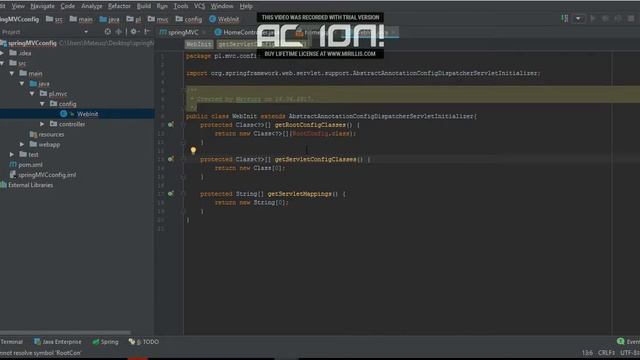Open Project panel settings gear
640x360 pixels.
[133, 32]
